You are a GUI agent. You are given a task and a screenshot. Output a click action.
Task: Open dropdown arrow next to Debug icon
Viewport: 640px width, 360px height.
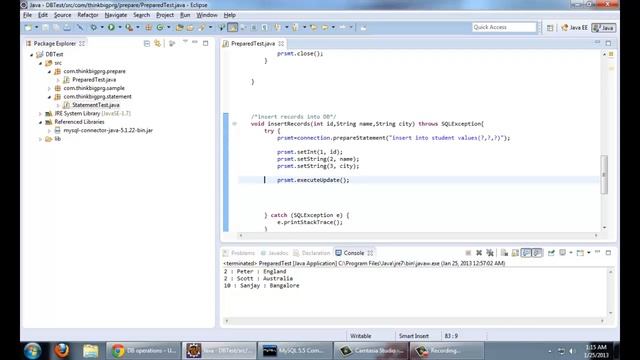click(x=102, y=27)
